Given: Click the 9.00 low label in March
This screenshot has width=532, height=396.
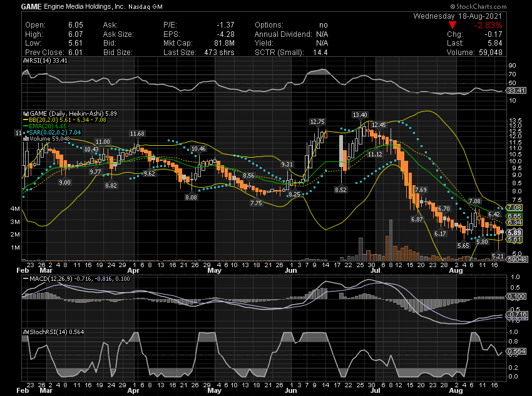Looking at the screenshot, I should (64, 183).
